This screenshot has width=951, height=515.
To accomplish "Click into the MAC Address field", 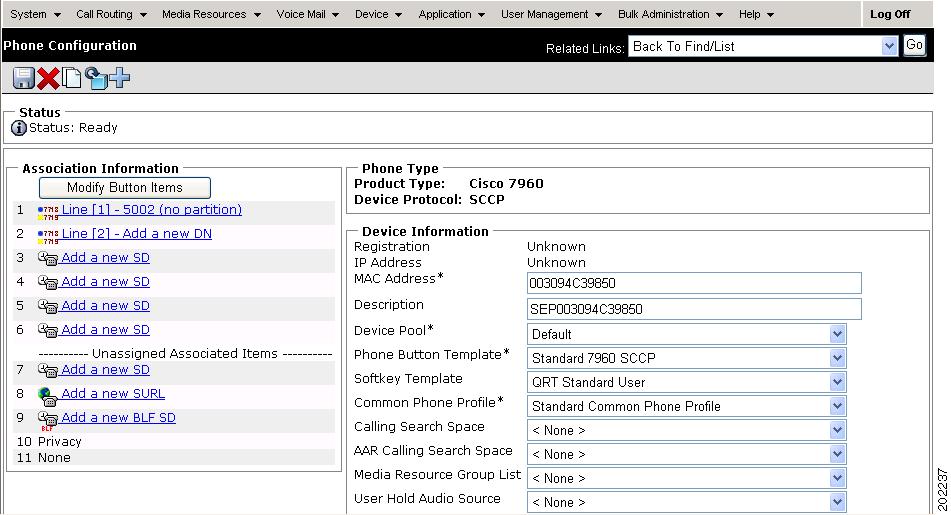I will (x=694, y=283).
